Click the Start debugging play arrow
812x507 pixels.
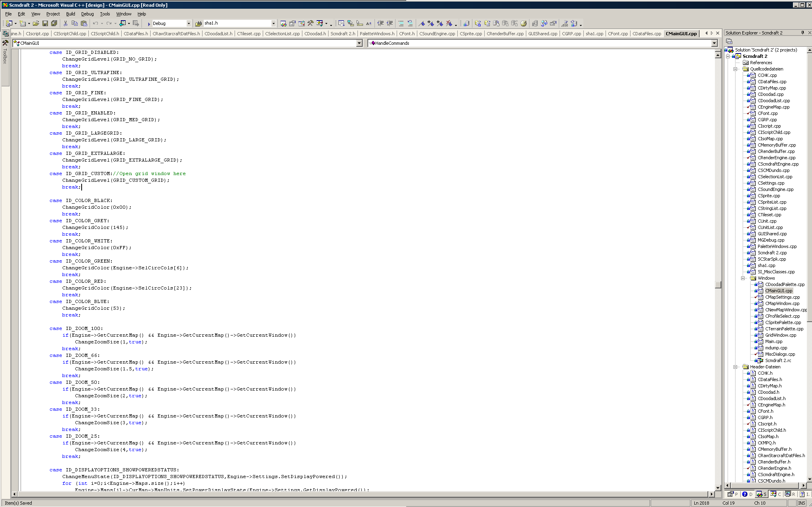(x=149, y=24)
